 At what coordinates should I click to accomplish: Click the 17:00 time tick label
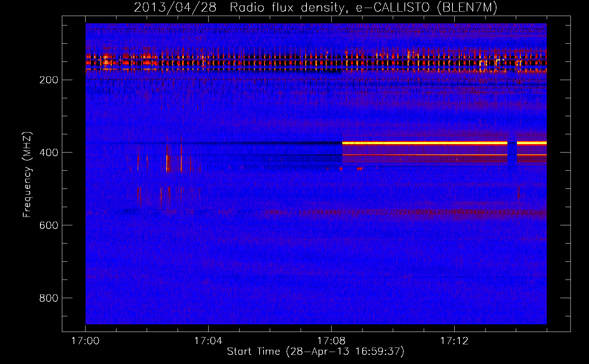(85, 341)
